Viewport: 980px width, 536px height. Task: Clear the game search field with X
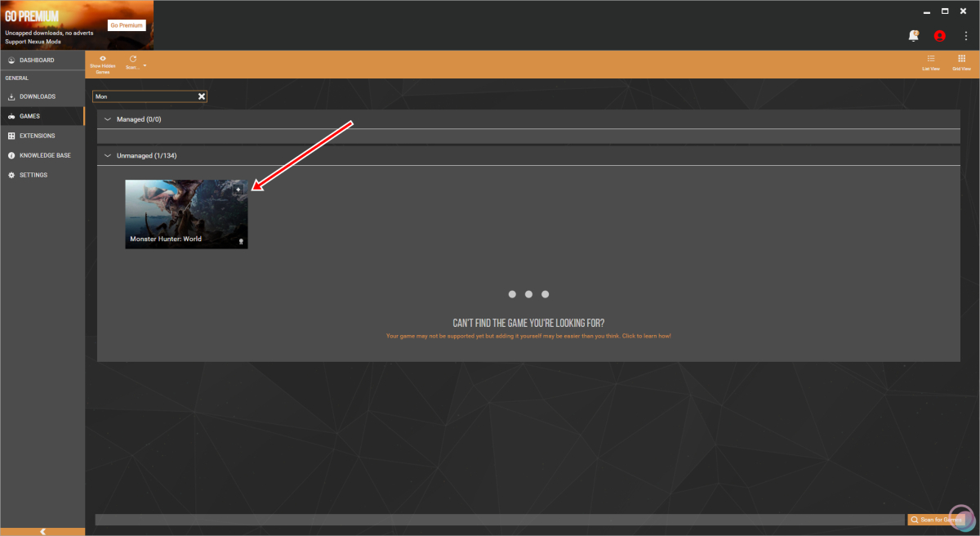pyautogui.click(x=202, y=96)
